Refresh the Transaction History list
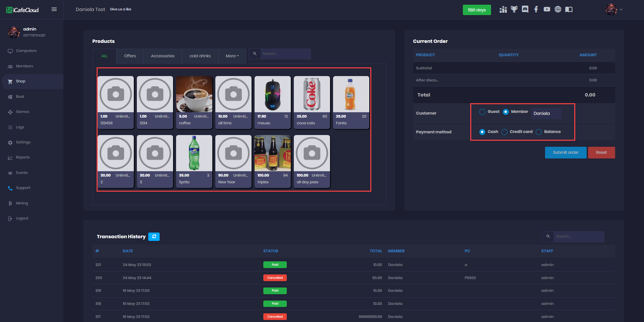Screen dimensions: 644x322 click(x=154, y=237)
